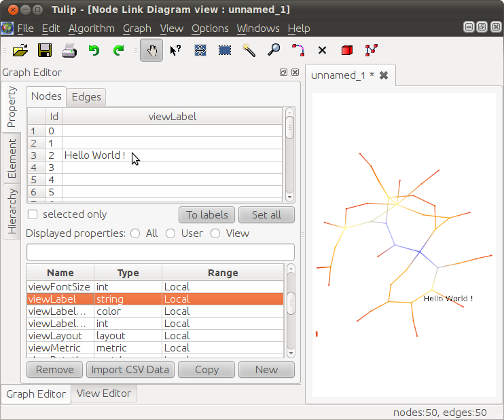The width and height of the screenshot is (504, 420).
Task: Click the Import CSV Data button
Action: pyautogui.click(x=130, y=370)
